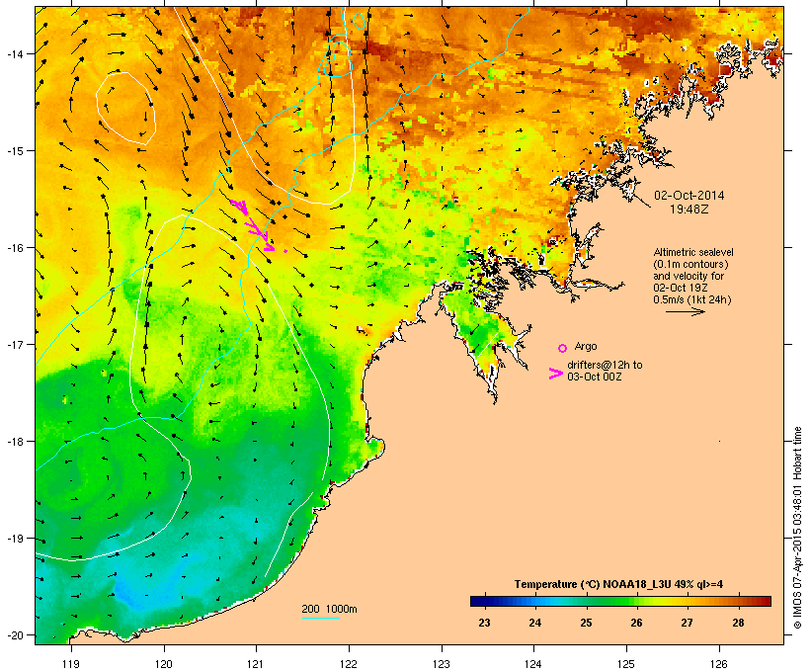The image size is (810, 672).
Task: Click the Temperature NOAA18_L3U colorbar title
Action: point(618,584)
